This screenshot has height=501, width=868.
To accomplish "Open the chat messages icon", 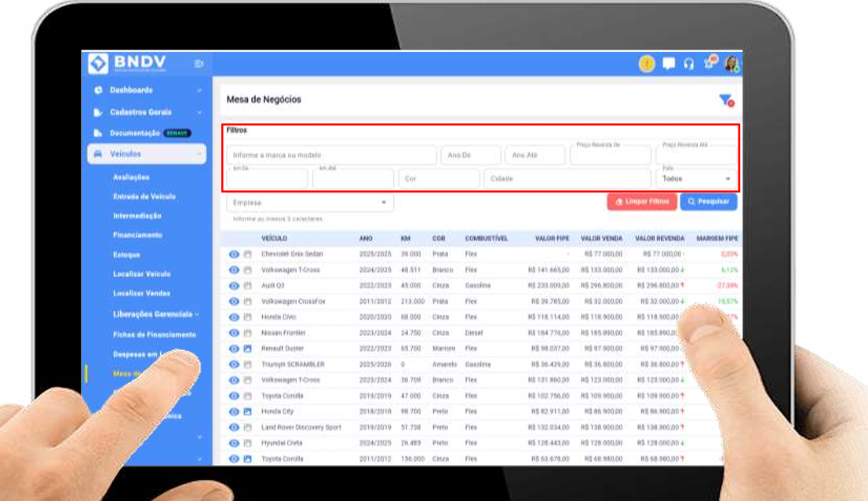I will 669,64.
